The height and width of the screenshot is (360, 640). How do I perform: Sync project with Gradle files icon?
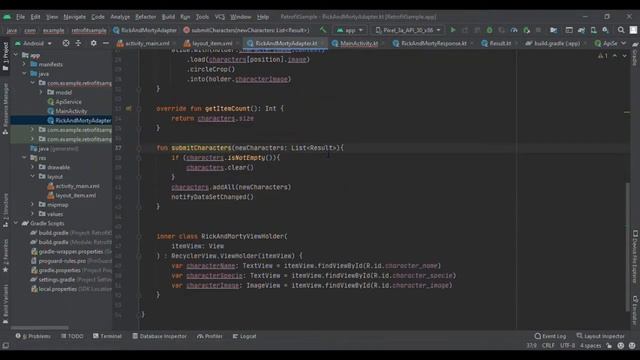581,30
